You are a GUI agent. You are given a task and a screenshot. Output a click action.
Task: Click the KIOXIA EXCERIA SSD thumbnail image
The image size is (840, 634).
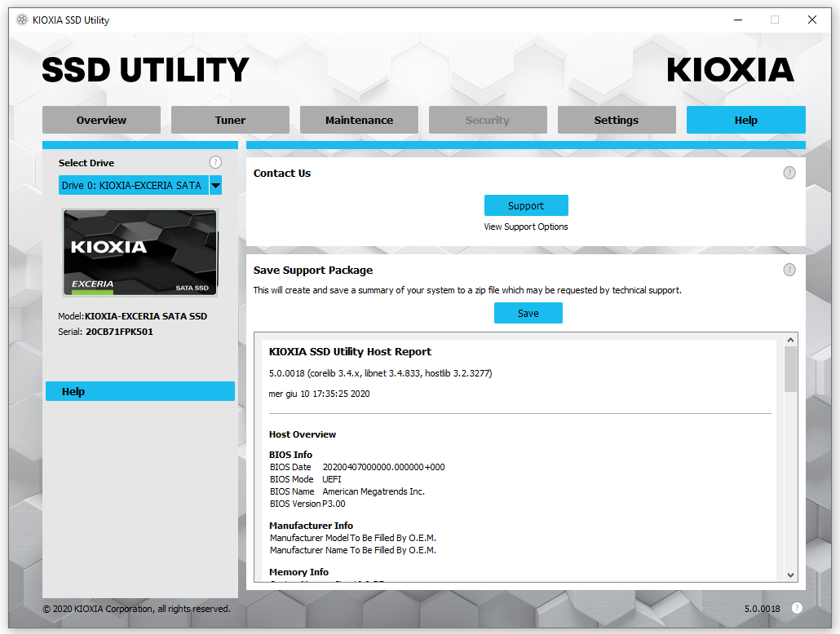click(x=140, y=252)
